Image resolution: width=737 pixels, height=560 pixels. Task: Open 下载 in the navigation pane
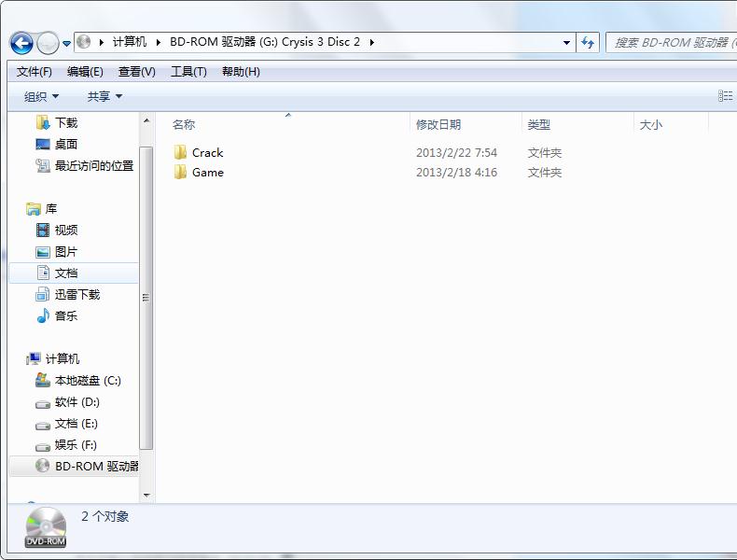(x=66, y=122)
